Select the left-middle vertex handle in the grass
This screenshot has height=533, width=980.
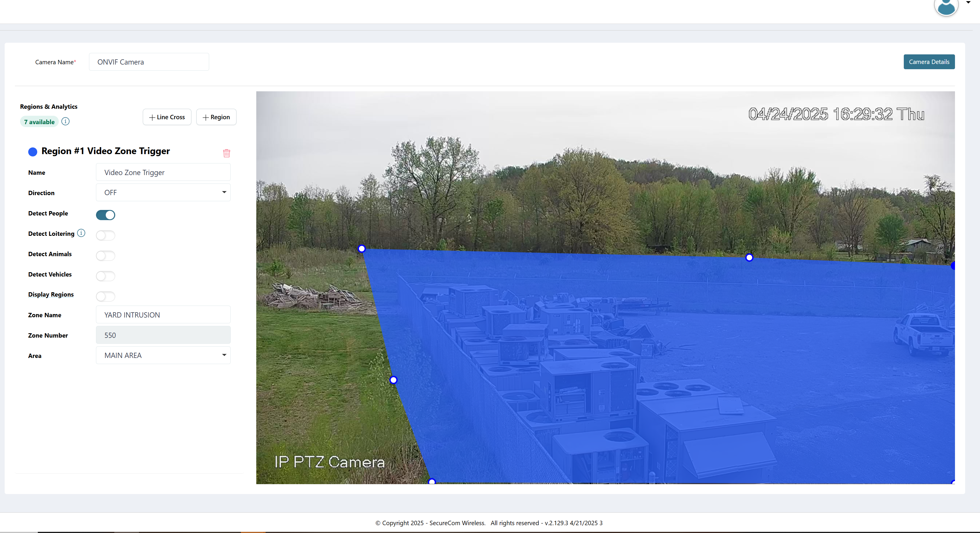(x=393, y=380)
